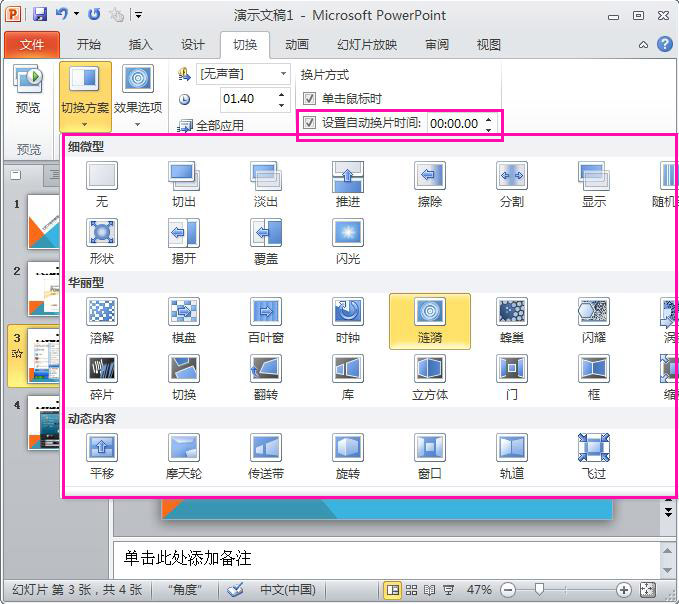The width and height of the screenshot is (679, 604).
Task: Apply the 揭开 uncover transition
Action: (184, 242)
